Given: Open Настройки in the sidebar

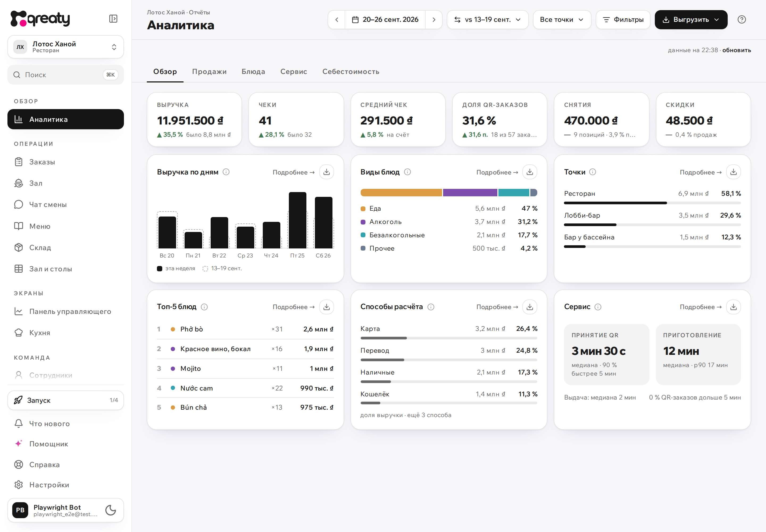Looking at the screenshot, I should click(66, 485).
